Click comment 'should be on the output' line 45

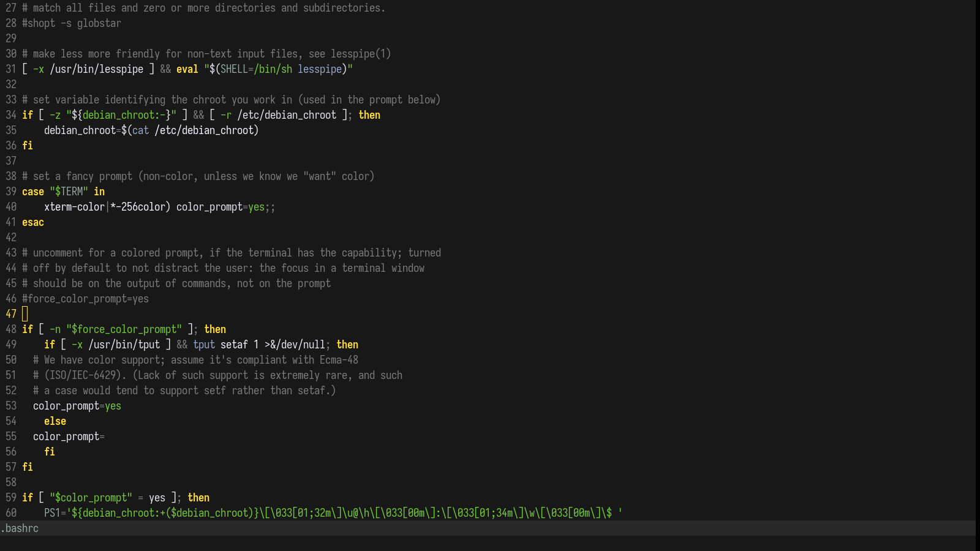tap(176, 283)
